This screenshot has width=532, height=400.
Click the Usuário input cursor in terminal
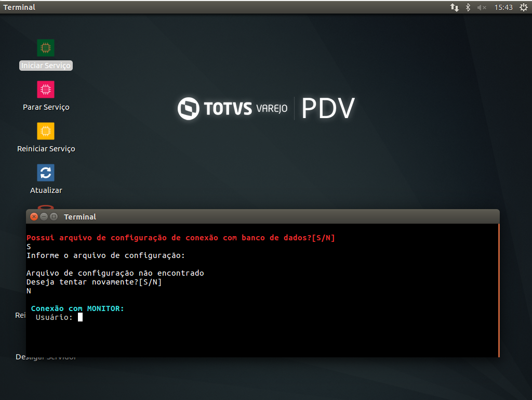pos(80,317)
